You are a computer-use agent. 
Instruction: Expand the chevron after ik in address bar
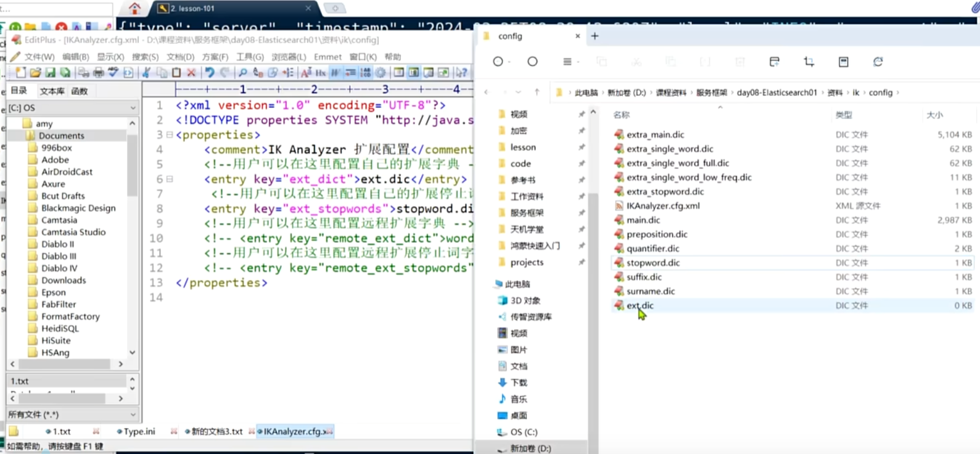[864, 93]
